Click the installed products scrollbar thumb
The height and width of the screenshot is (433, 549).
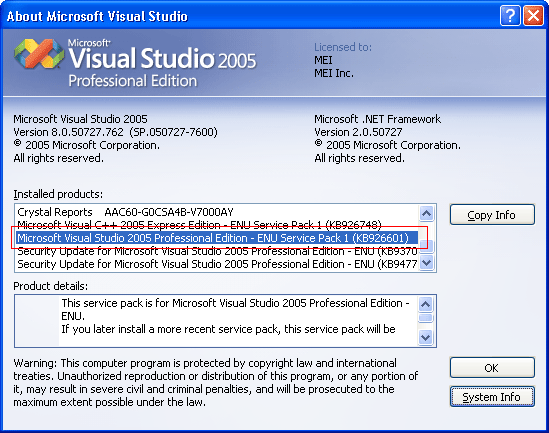(x=426, y=246)
